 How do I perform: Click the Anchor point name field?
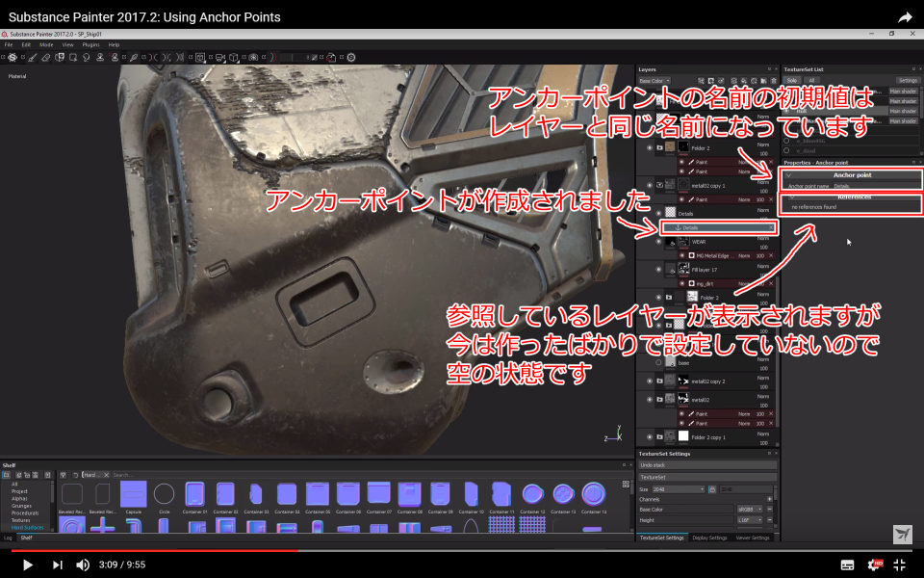[x=877, y=186]
